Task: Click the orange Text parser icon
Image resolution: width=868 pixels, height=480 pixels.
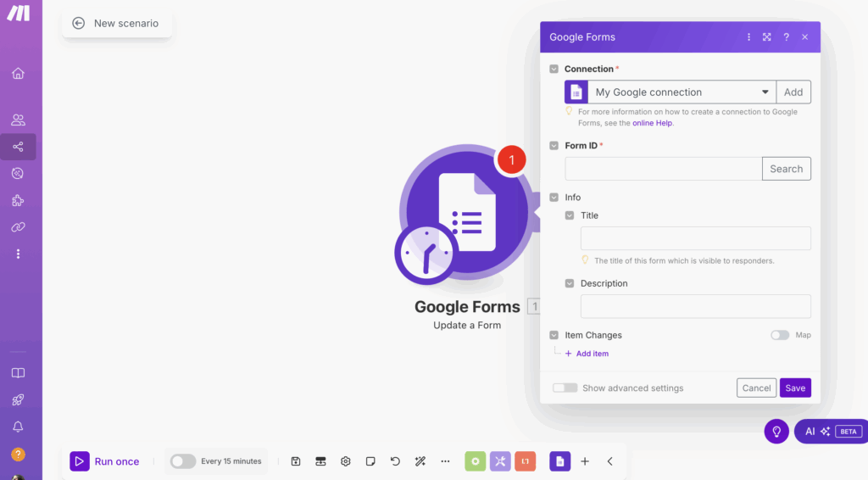Action: coord(526,461)
